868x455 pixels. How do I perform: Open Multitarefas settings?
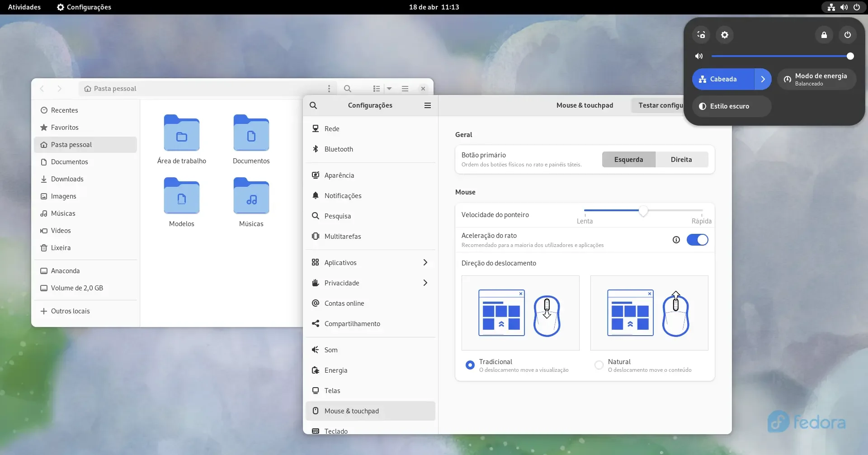click(370, 237)
